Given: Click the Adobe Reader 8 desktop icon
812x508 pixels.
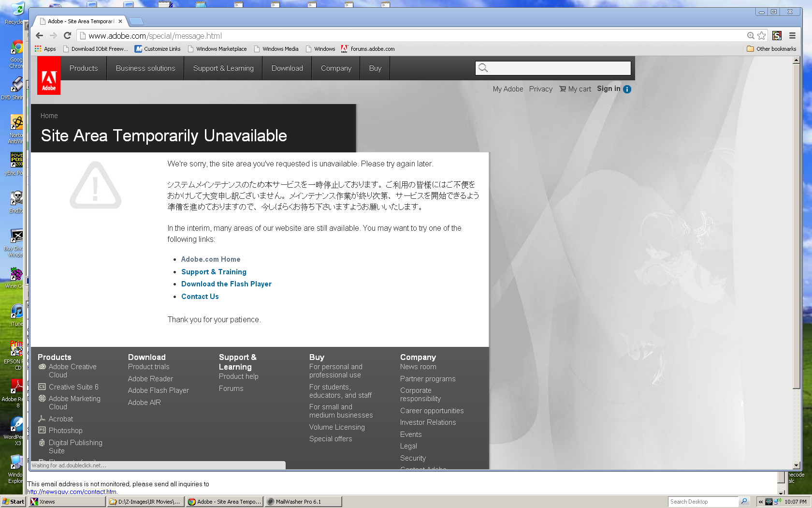Looking at the screenshot, I should coord(14,394).
